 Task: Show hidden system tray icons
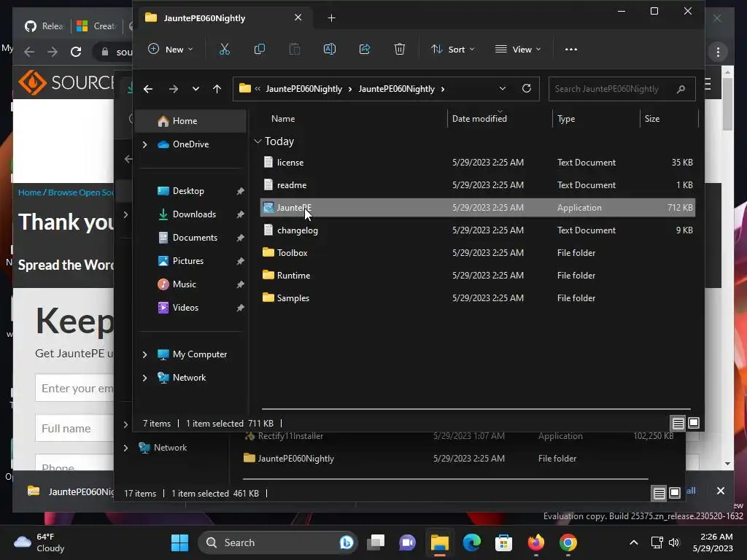tap(634, 542)
